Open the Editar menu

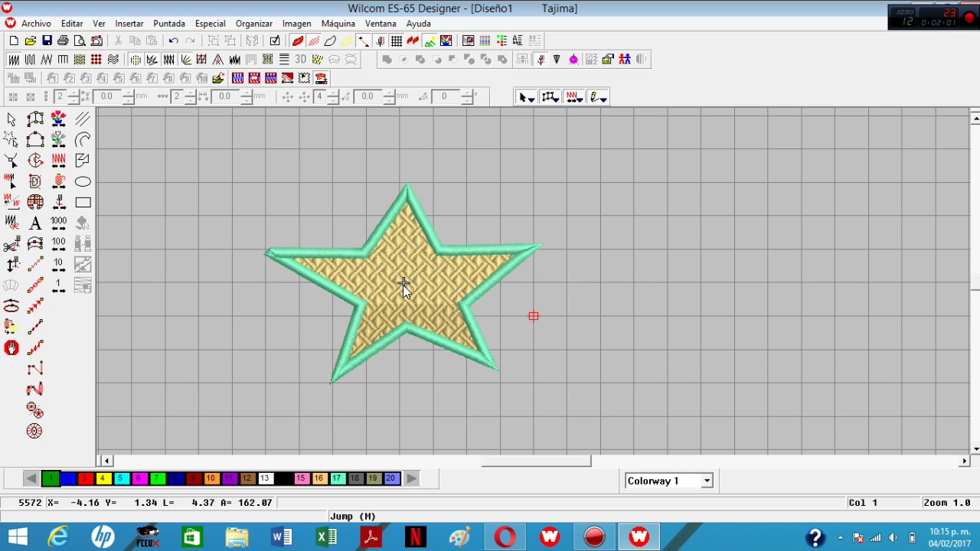[72, 24]
